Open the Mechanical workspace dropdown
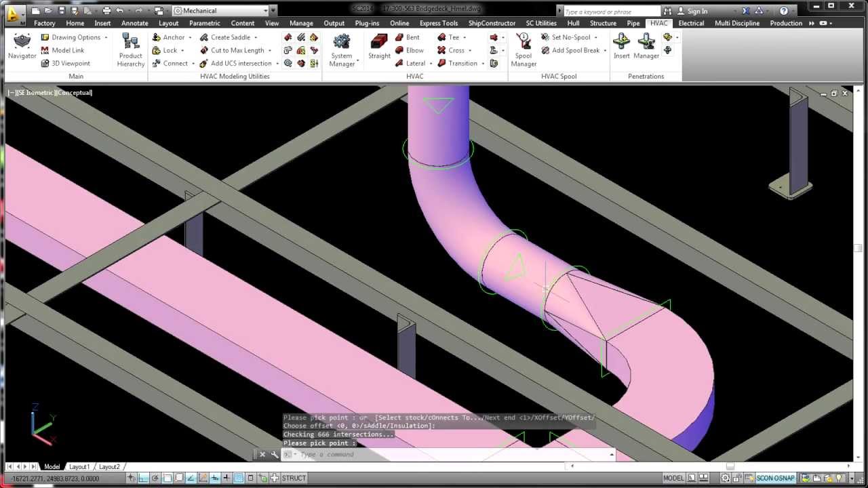The height and width of the screenshot is (488, 868). point(220,11)
